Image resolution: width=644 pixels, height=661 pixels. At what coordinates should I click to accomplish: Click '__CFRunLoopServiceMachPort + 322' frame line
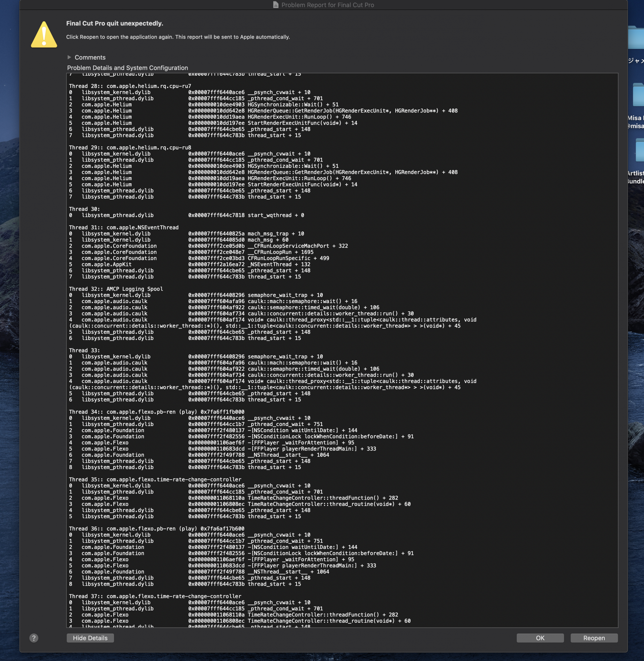click(x=298, y=246)
